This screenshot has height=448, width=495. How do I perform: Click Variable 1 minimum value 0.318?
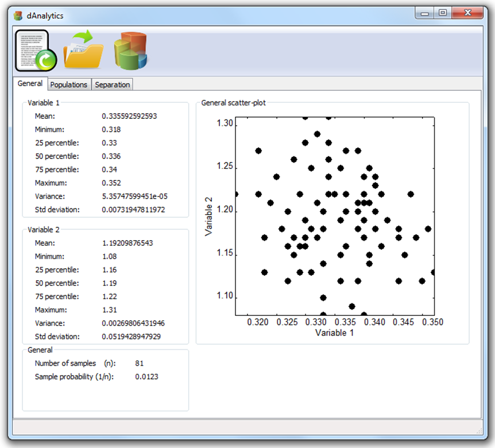[111, 129]
